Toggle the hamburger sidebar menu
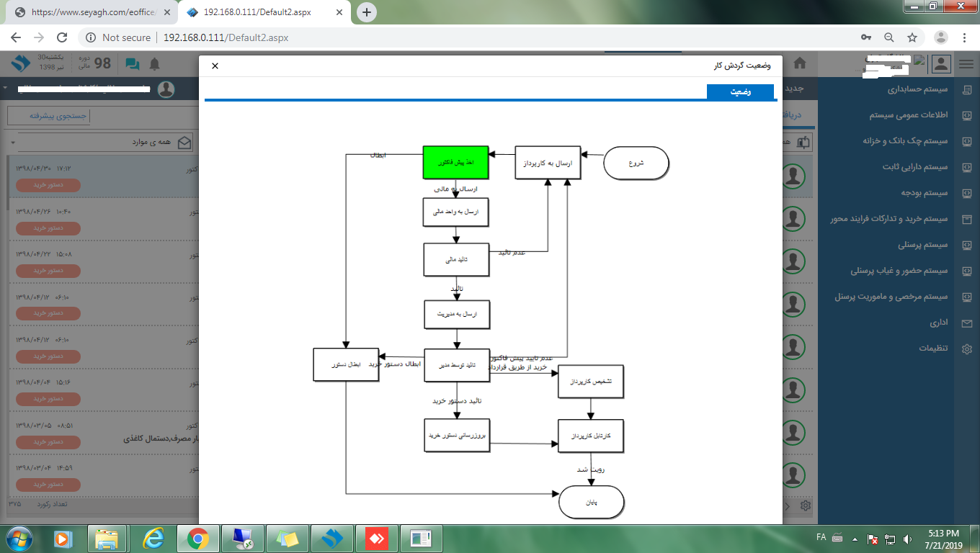The width and height of the screenshot is (980, 553). pos(966,64)
